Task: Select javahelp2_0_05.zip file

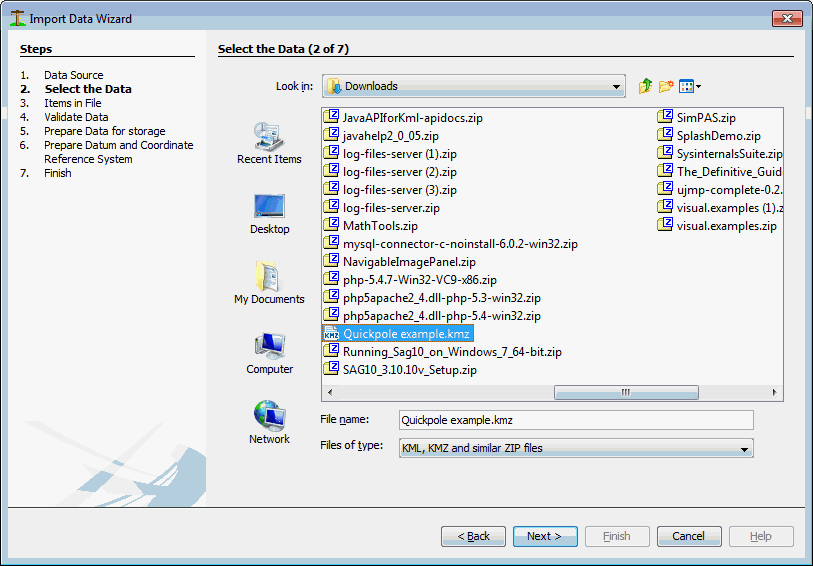Action: point(381,136)
